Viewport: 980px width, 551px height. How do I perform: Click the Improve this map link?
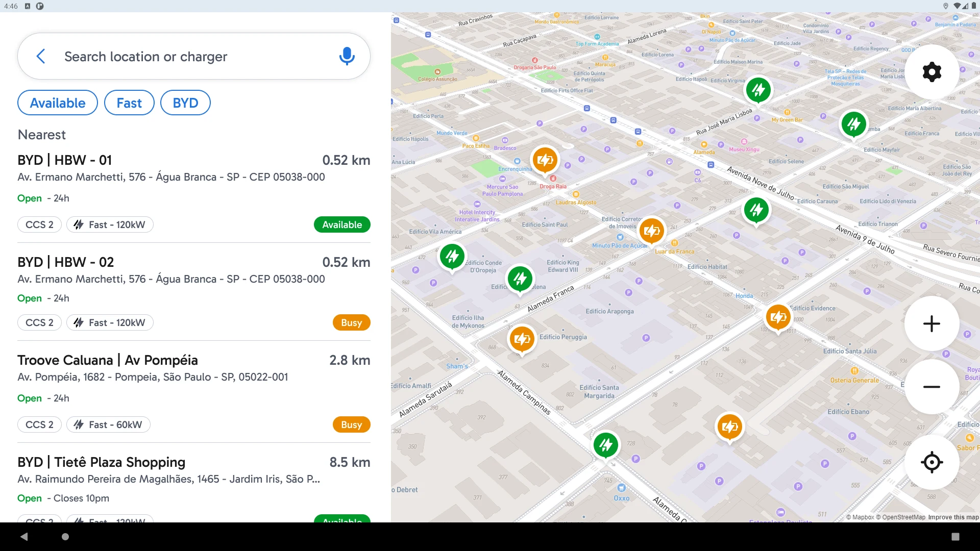(953, 517)
